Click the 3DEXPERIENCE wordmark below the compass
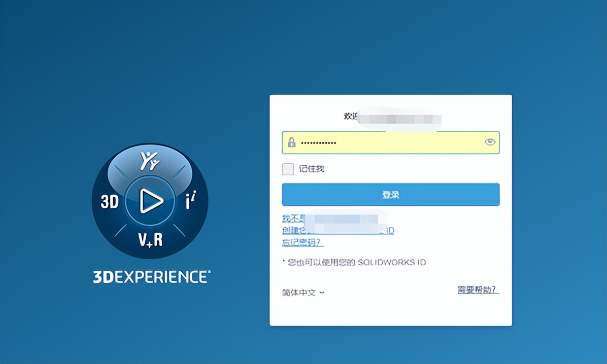The width and height of the screenshot is (607, 364). (x=151, y=276)
